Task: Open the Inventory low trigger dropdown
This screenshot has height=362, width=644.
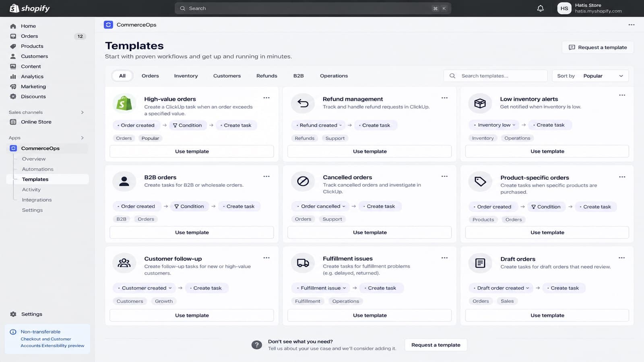Action: coord(494,125)
